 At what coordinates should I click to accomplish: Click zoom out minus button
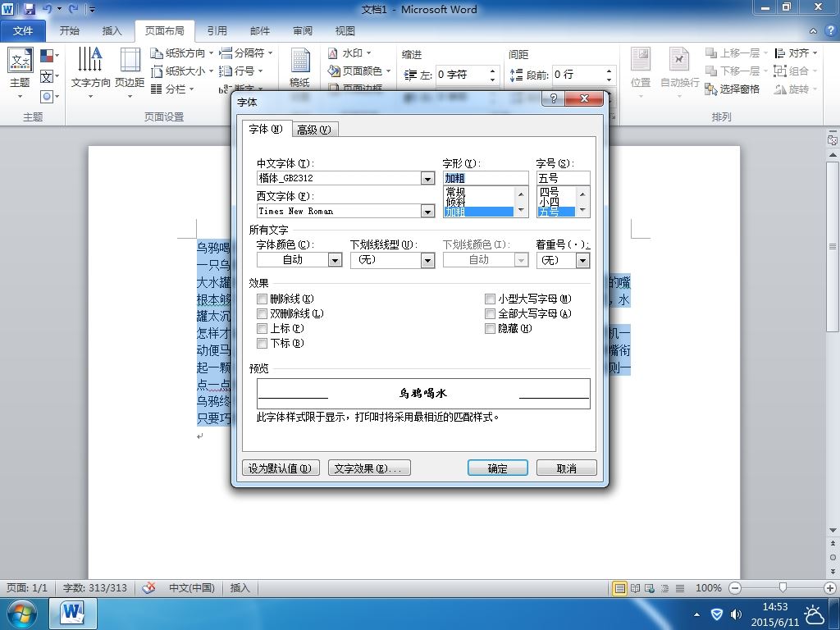coord(735,588)
